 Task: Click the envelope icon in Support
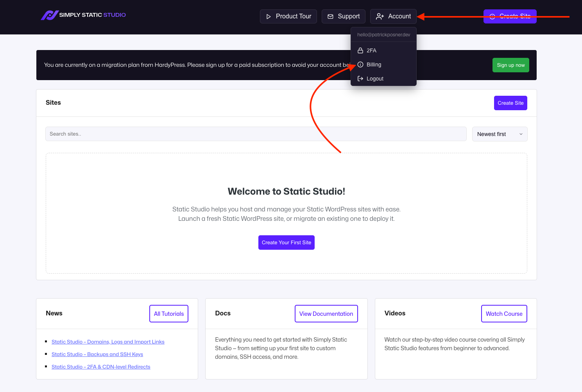[x=331, y=16]
